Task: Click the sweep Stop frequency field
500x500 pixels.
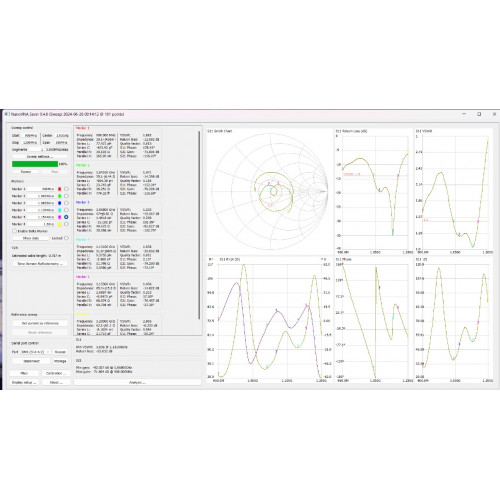Action: pos(30,142)
